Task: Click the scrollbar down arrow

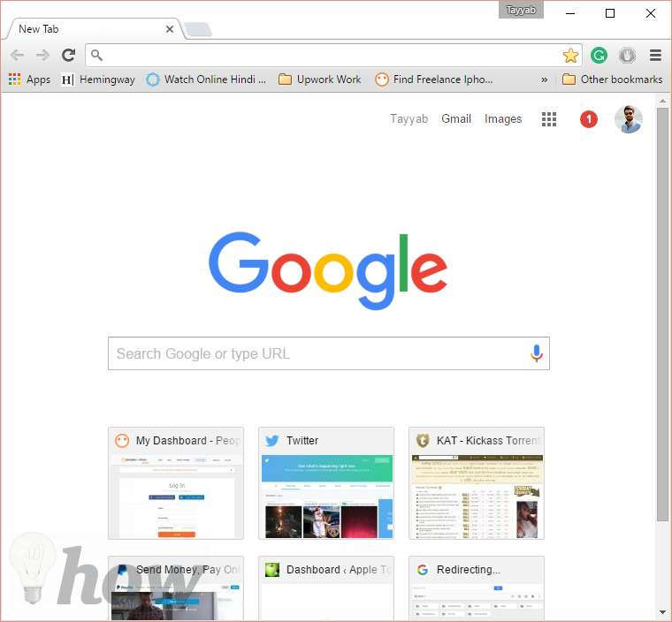Action: coord(662,612)
